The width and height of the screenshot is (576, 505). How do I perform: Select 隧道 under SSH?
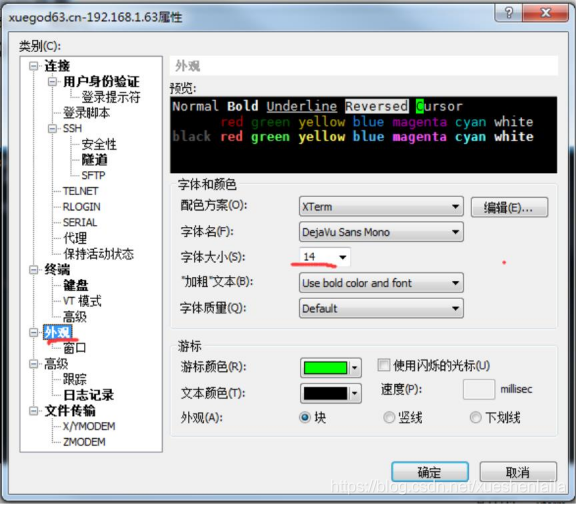95,160
